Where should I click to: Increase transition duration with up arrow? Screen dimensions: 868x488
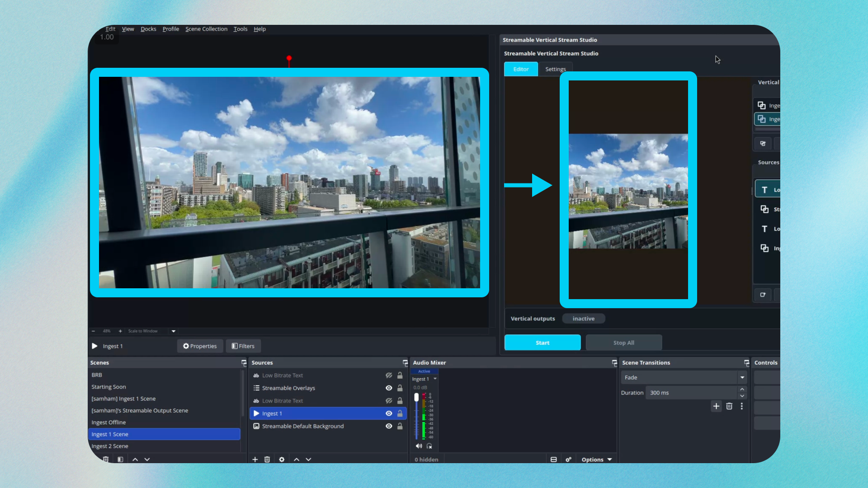[742, 389]
